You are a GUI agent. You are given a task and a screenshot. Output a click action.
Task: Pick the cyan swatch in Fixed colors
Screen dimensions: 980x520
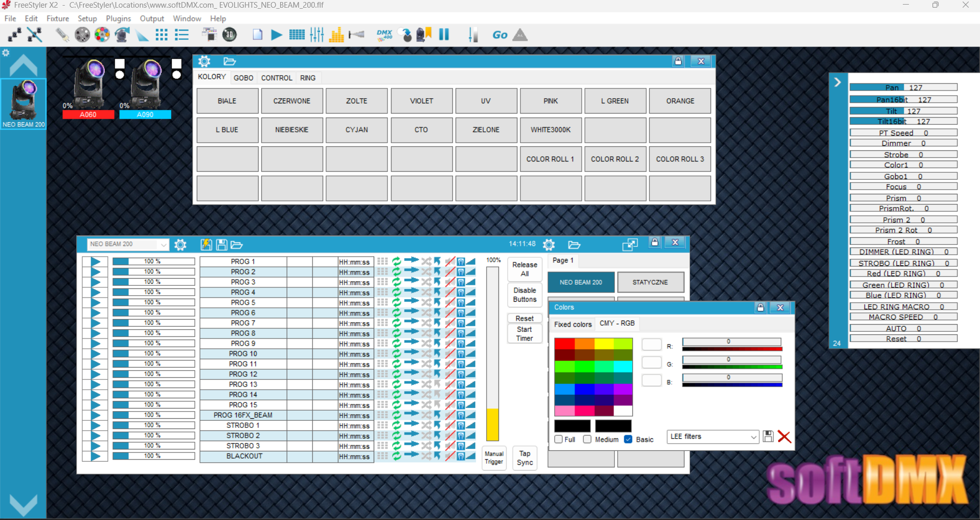(623, 366)
